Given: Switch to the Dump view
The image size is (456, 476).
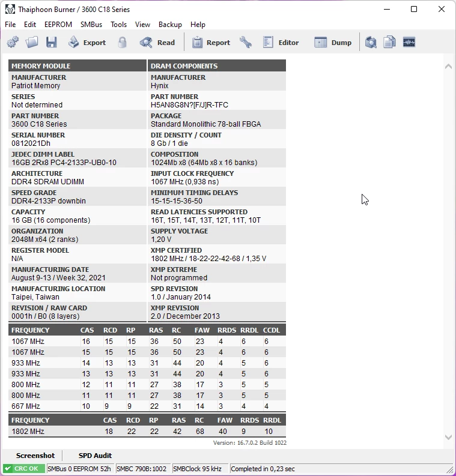Looking at the screenshot, I should point(333,43).
